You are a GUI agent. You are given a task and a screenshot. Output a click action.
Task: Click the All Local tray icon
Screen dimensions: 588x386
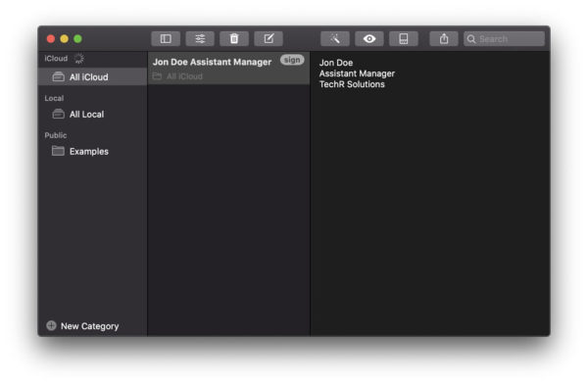coord(58,114)
